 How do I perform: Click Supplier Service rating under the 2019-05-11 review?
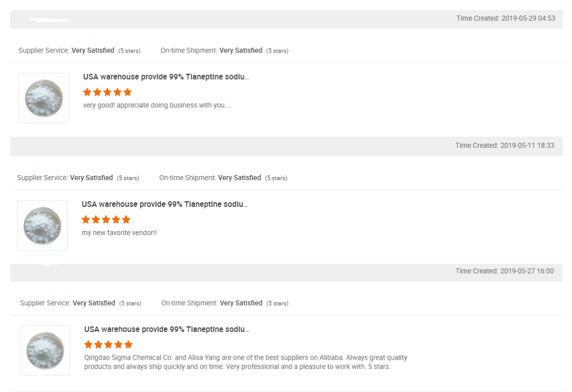click(78, 178)
